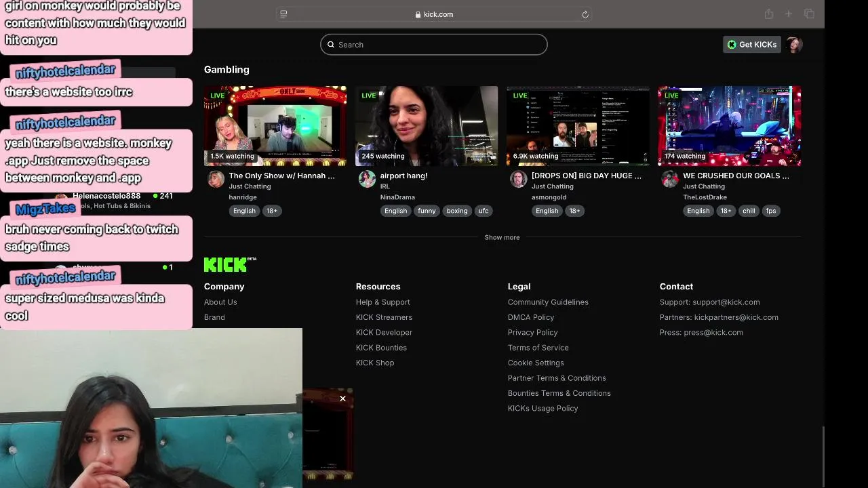
Task: Open DMCA Policy link
Action: 531,317
